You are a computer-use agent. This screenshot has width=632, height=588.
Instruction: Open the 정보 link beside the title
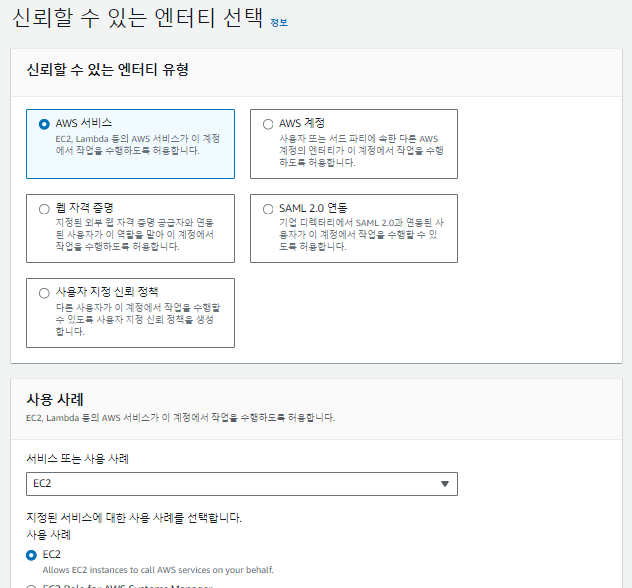(279, 23)
